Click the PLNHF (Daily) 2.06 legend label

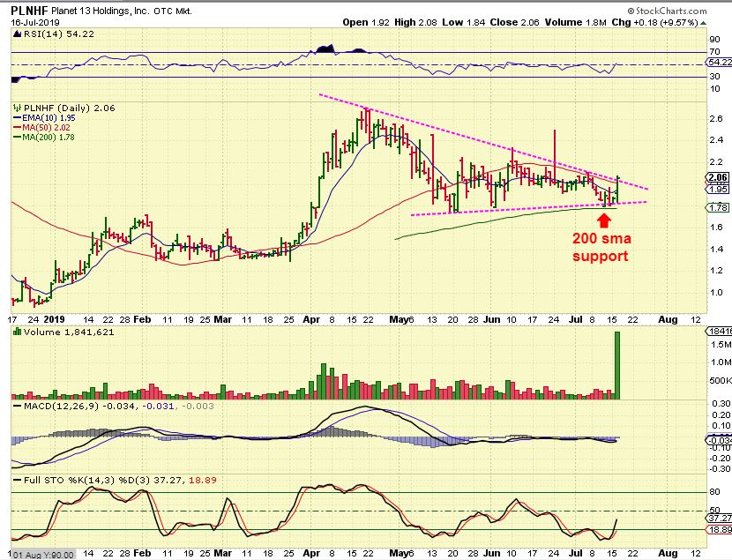[x=69, y=108]
